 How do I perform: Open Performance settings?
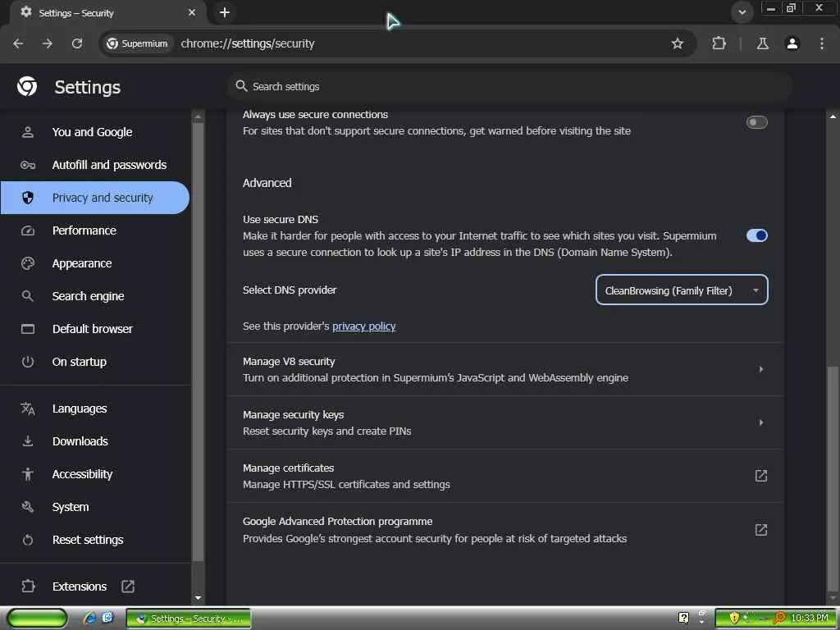[95, 231]
